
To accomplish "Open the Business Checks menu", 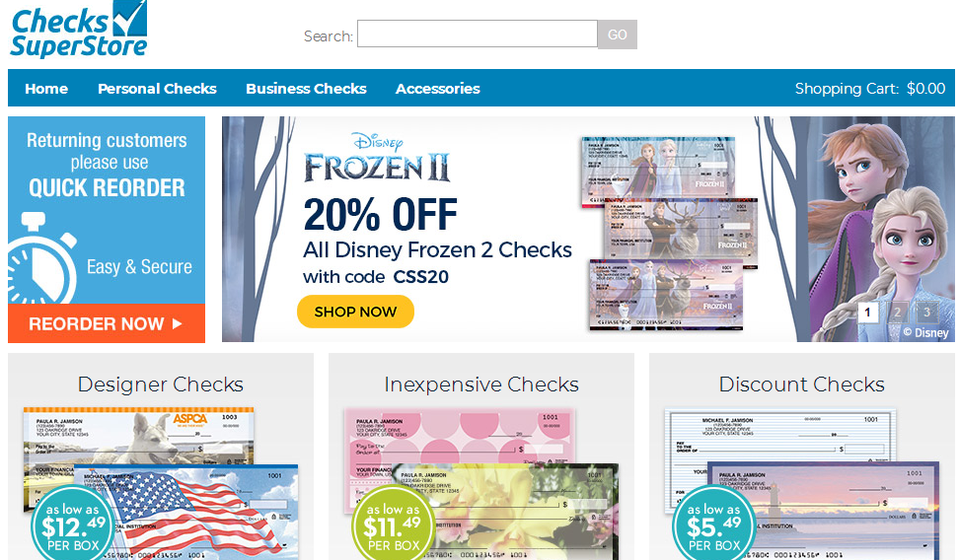I will (x=306, y=89).
